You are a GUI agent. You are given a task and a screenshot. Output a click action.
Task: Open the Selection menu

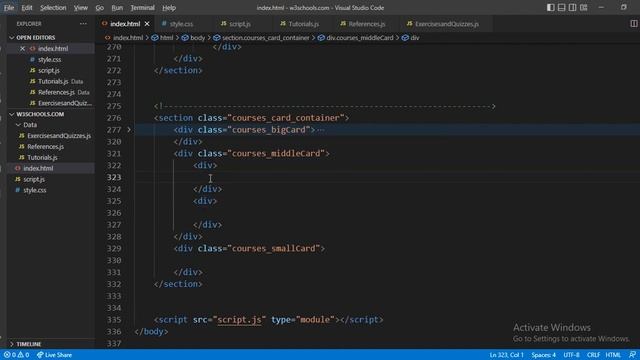click(53, 7)
